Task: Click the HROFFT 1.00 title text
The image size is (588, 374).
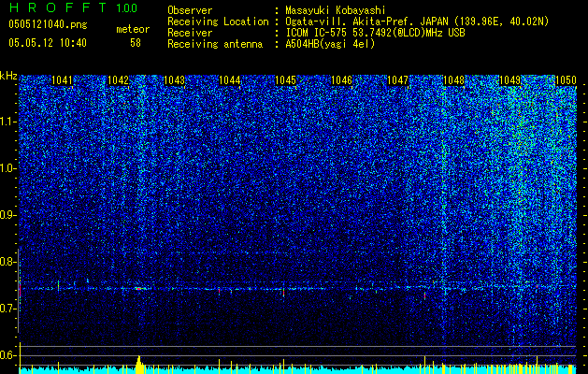Action: (73, 7)
